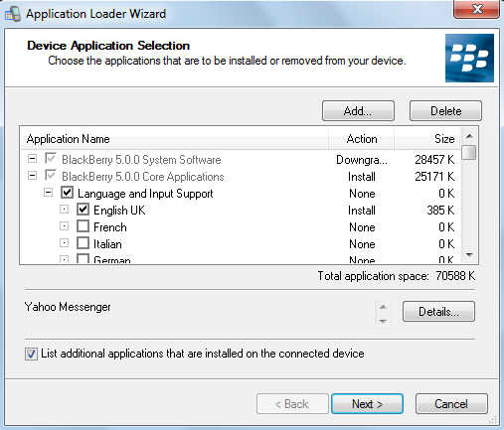This screenshot has height=430, width=504.
Task: Open application Details... dialog
Action: [x=438, y=311]
